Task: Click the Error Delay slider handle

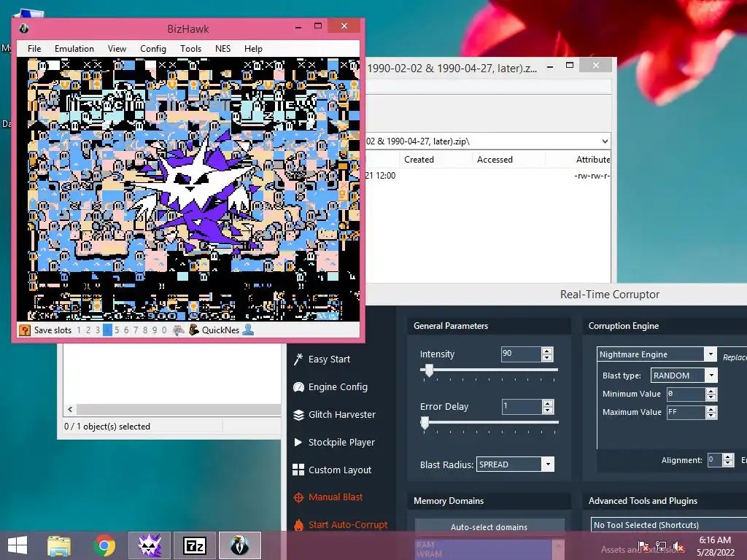Action: pos(425,422)
